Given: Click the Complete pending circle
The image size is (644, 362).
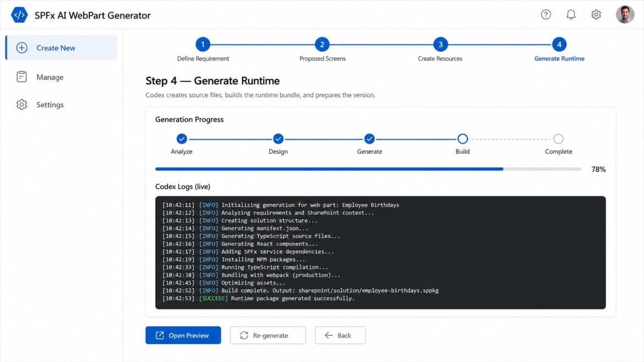Looking at the screenshot, I should coord(558,139).
